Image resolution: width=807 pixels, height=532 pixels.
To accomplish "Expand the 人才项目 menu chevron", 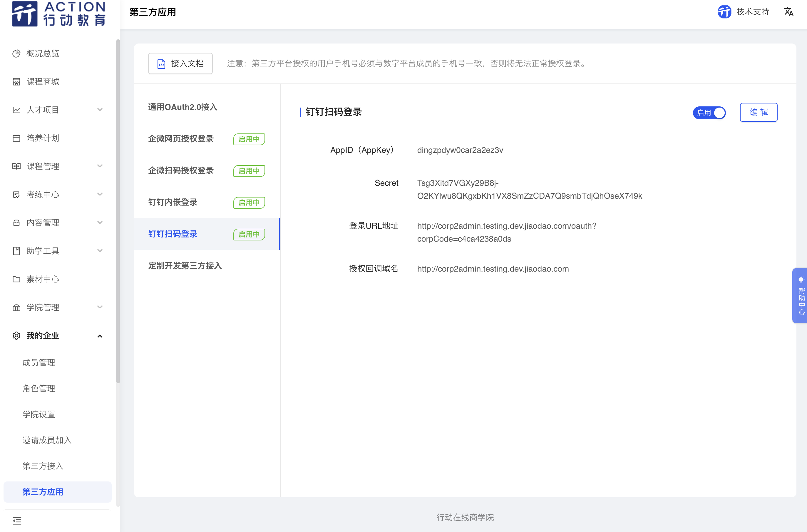I will point(100,110).
